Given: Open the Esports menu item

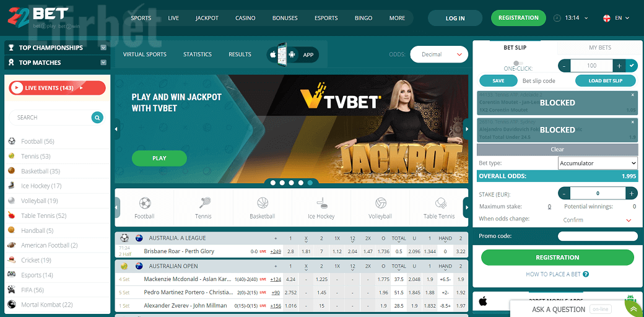Looking at the screenshot, I should [326, 18].
